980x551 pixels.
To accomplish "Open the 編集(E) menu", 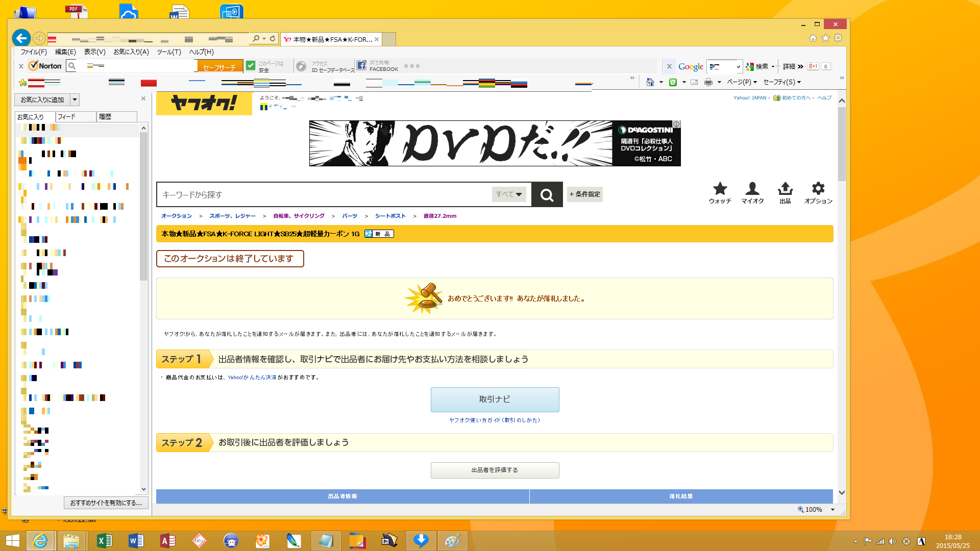I will [65, 52].
